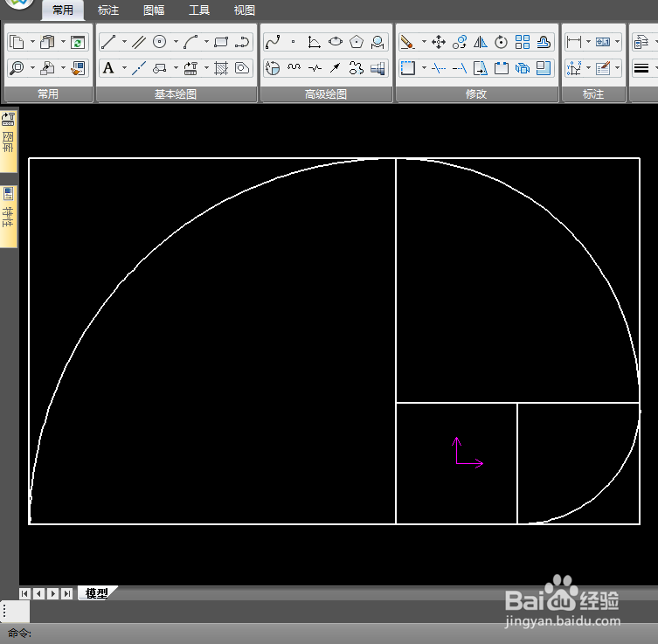Select the Explode block tool
658x644 pixels.
click(523, 68)
